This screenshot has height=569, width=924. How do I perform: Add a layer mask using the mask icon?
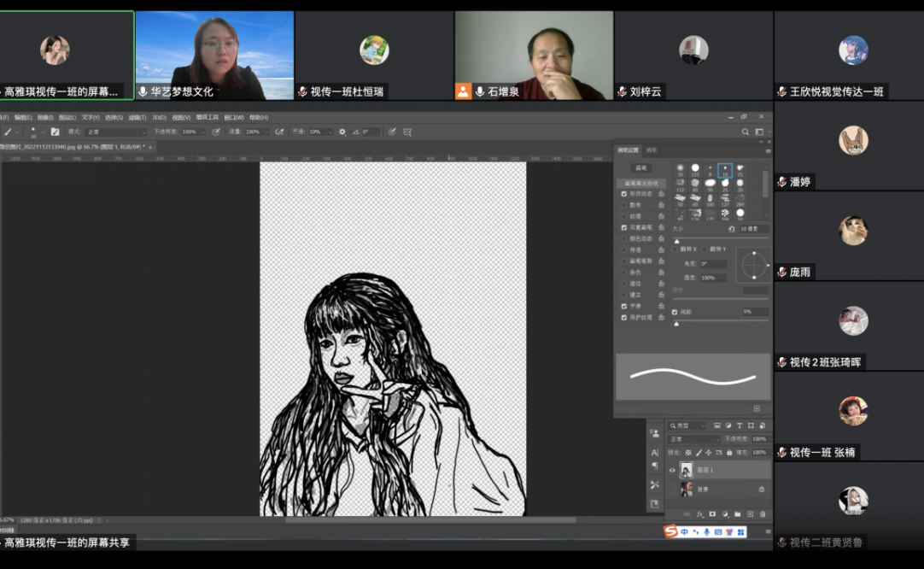tap(712, 514)
